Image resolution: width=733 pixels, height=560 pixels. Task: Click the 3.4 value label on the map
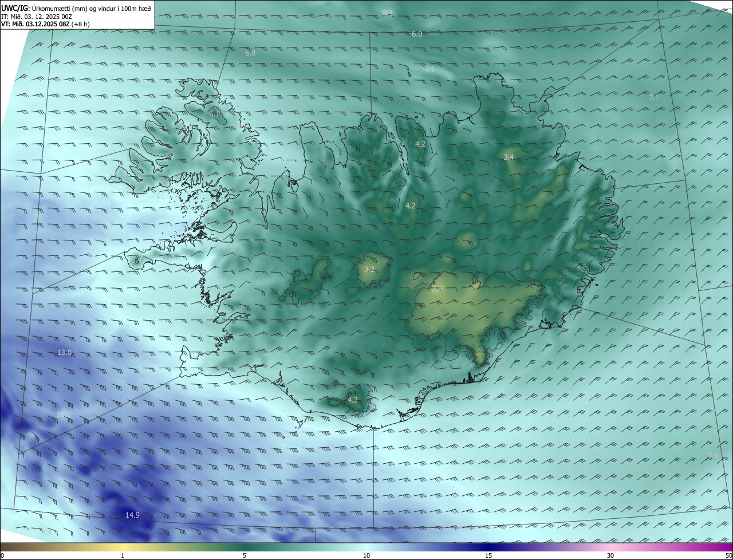click(509, 157)
